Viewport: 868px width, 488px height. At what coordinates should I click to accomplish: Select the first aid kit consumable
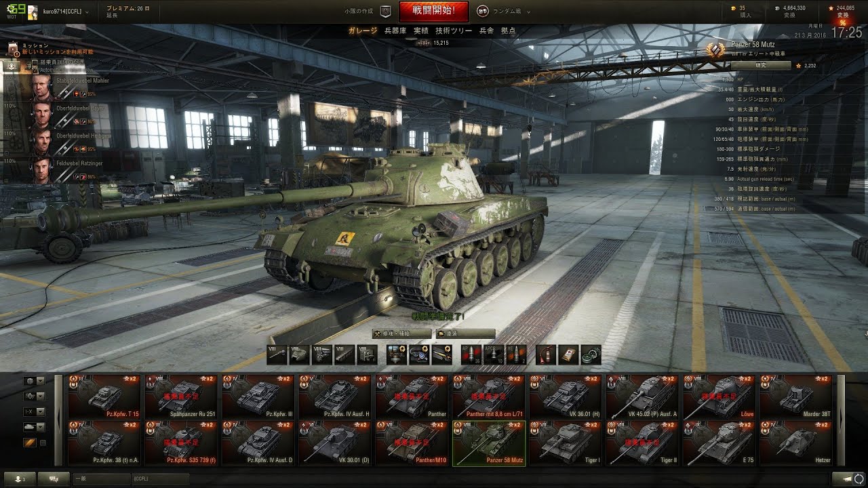(x=568, y=354)
